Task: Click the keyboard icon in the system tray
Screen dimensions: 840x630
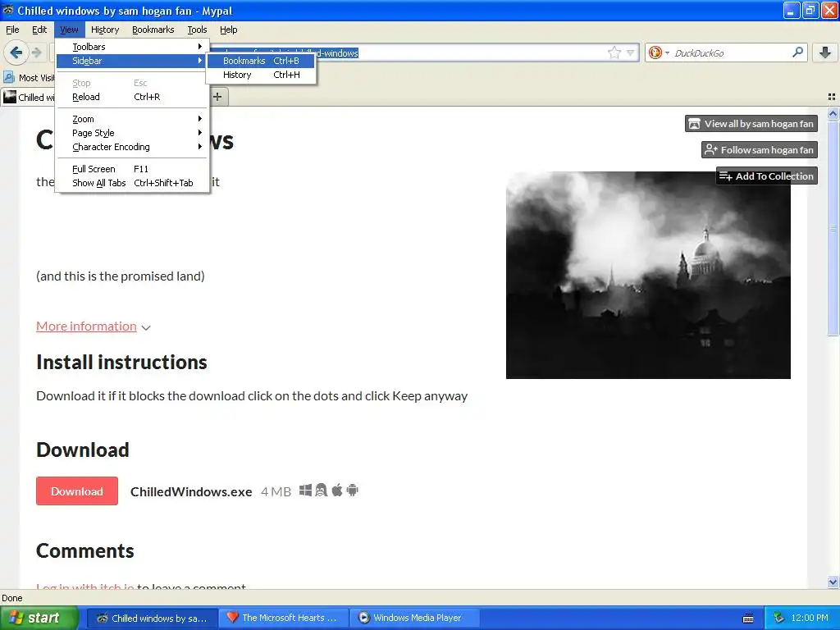Action: [x=748, y=619]
